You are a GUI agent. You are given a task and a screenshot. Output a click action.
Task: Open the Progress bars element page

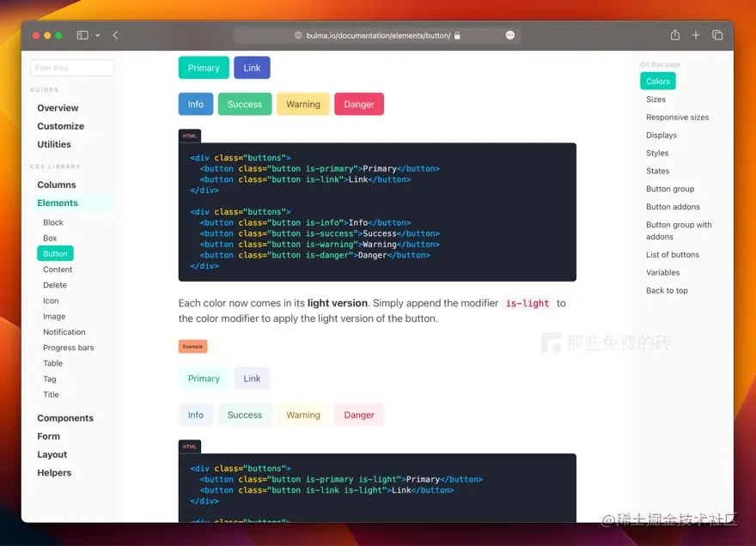(69, 348)
